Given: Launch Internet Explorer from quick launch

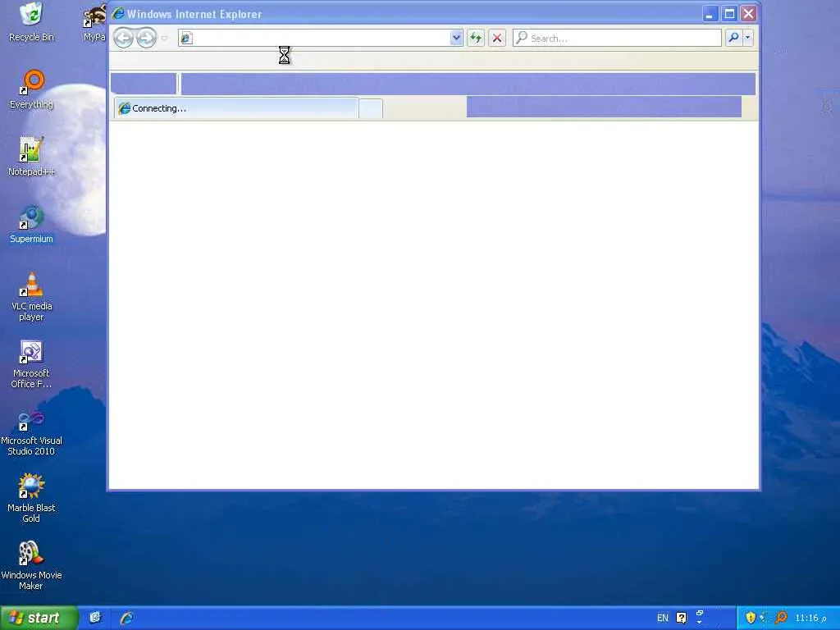Looking at the screenshot, I should (126, 618).
